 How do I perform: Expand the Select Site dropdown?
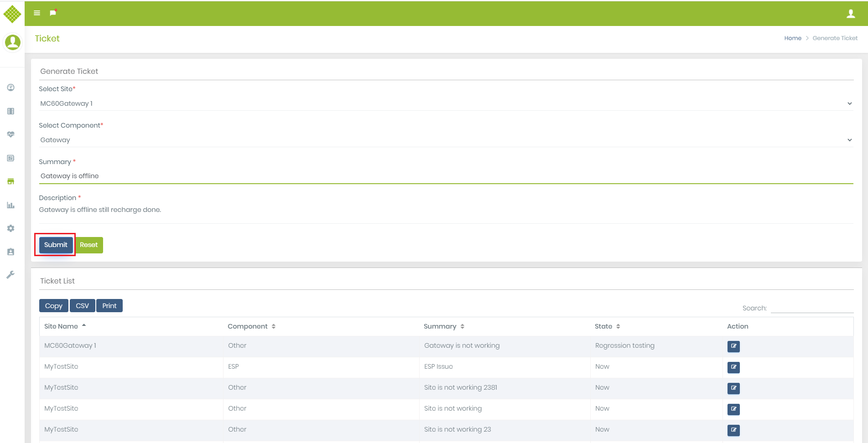coord(446,103)
